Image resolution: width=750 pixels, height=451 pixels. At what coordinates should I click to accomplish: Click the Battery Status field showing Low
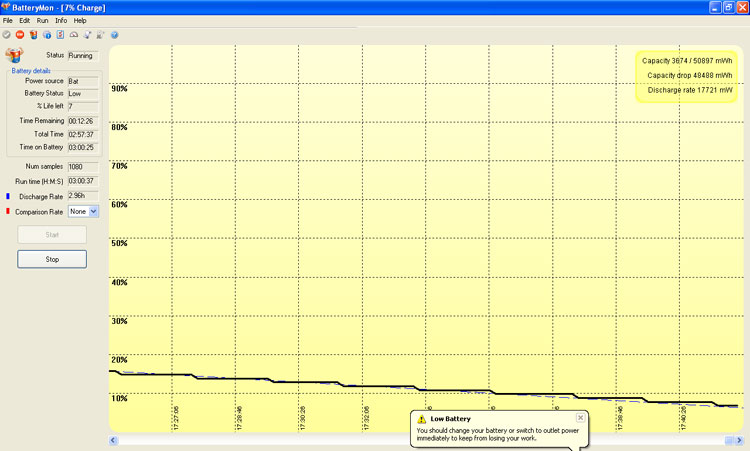click(x=83, y=94)
